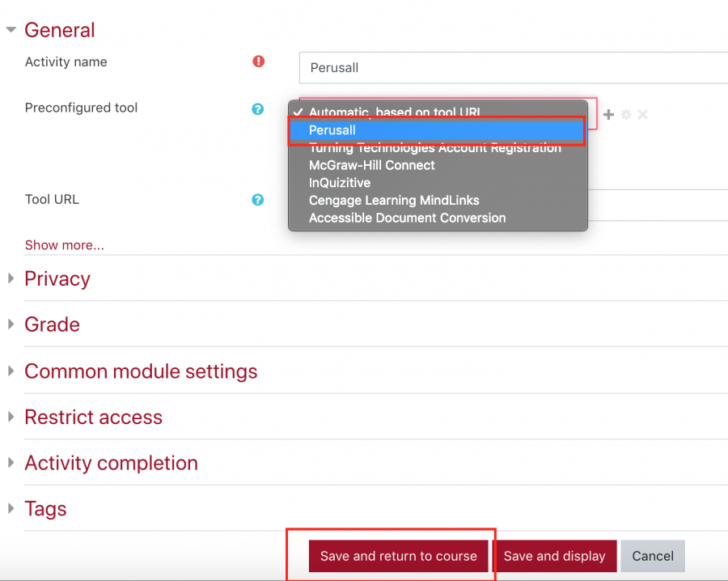Expand the Grade section
728x581 pixels.
click(11, 324)
